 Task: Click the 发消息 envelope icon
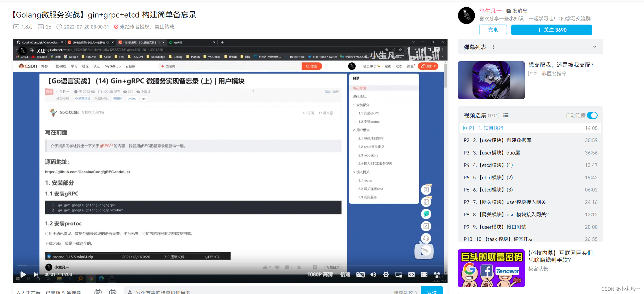click(509, 11)
